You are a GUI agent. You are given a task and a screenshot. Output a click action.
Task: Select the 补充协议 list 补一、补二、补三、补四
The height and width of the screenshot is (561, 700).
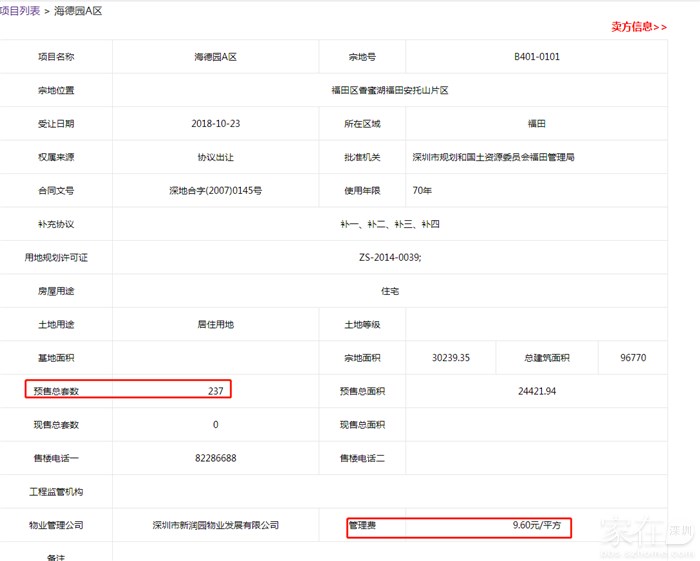pyautogui.click(x=390, y=224)
